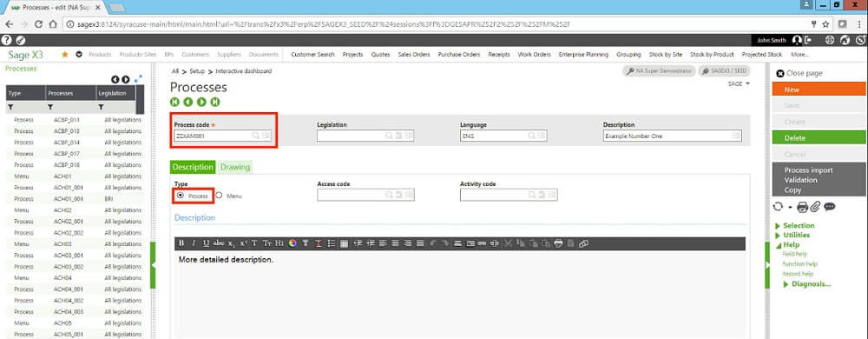Collapse the left list panel with green handle
868x339 pixels.
point(154,265)
